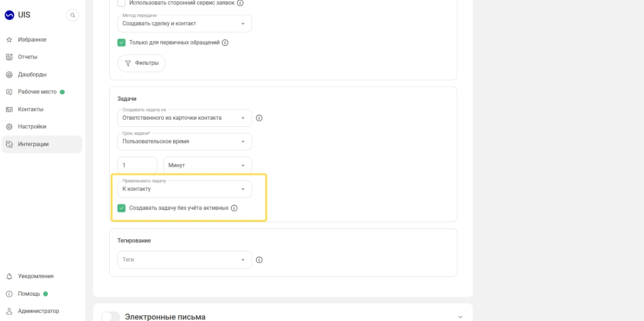
Task: Enable the Электронные письма toggle switch
Action: [x=111, y=316]
